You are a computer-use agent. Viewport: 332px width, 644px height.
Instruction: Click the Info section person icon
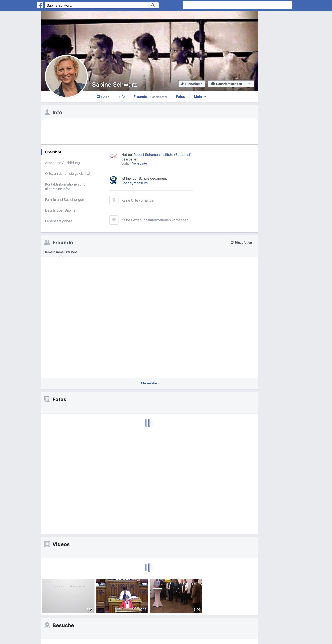coord(47,112)
